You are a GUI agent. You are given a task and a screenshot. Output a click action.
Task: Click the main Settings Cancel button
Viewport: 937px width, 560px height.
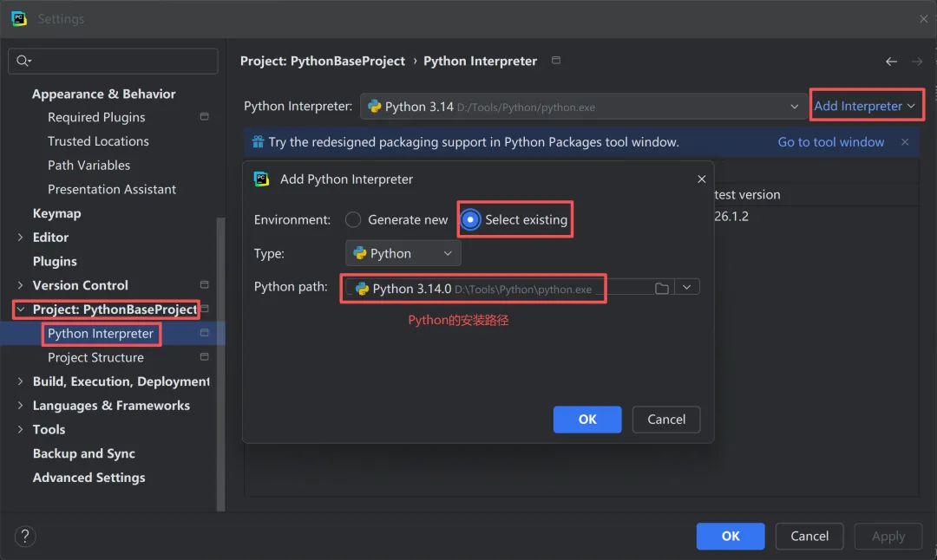pyautogui.click(x=809, y=536)
